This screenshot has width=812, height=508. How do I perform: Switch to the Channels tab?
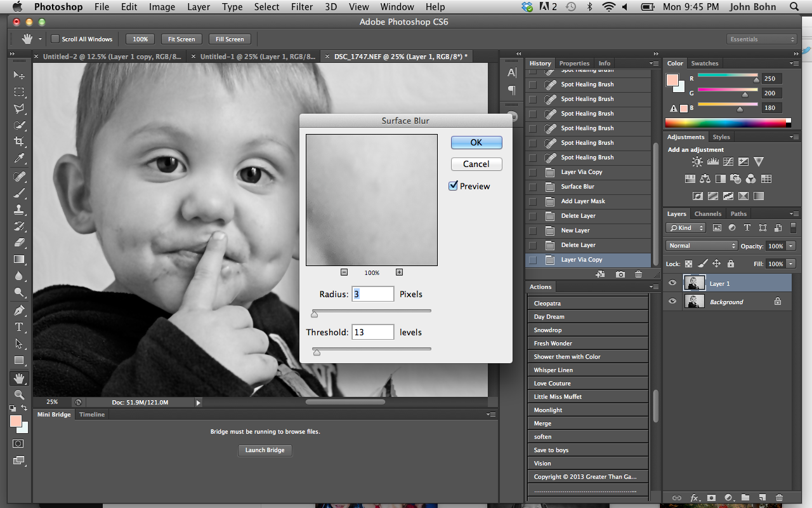point(707,214)
